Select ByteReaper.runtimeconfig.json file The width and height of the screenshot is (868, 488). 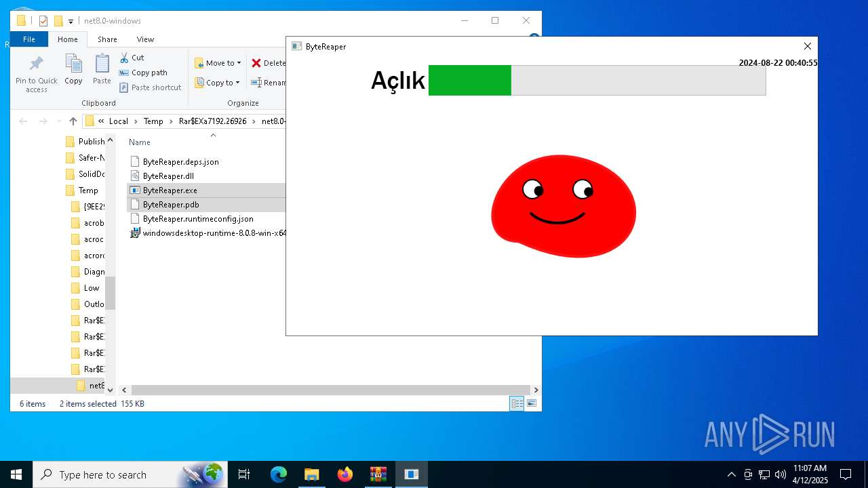point(198,219)
